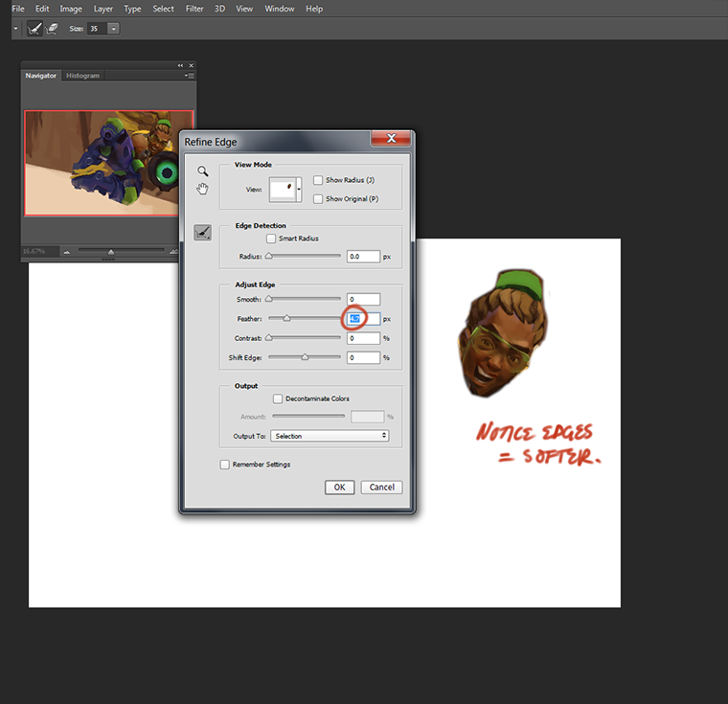728x704 pixels.
Task: Tick the Decontaminate Colors checkbox
Action: point(278,398)
